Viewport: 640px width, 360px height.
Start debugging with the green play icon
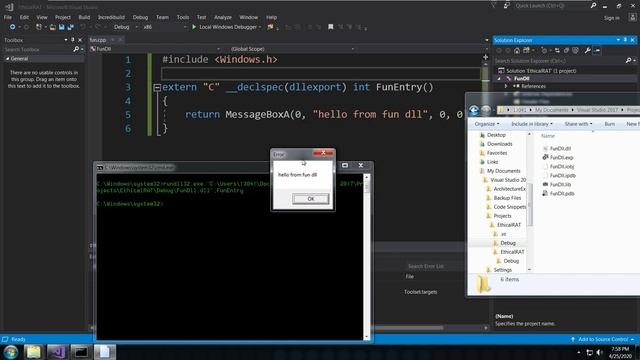(x=194, y=27)
